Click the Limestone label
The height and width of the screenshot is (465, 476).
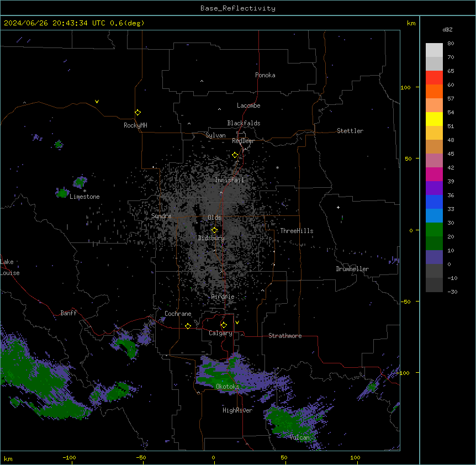click(84, 197)
